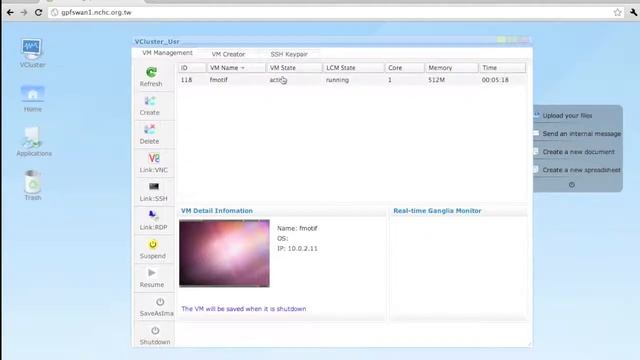Click the Name: fmotif detail text
The width and height of the screenshot is (640, 360).
(297, 229)
